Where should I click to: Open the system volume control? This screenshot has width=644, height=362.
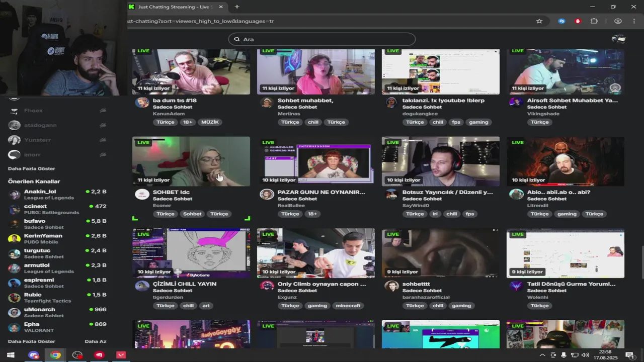(585, 355)
